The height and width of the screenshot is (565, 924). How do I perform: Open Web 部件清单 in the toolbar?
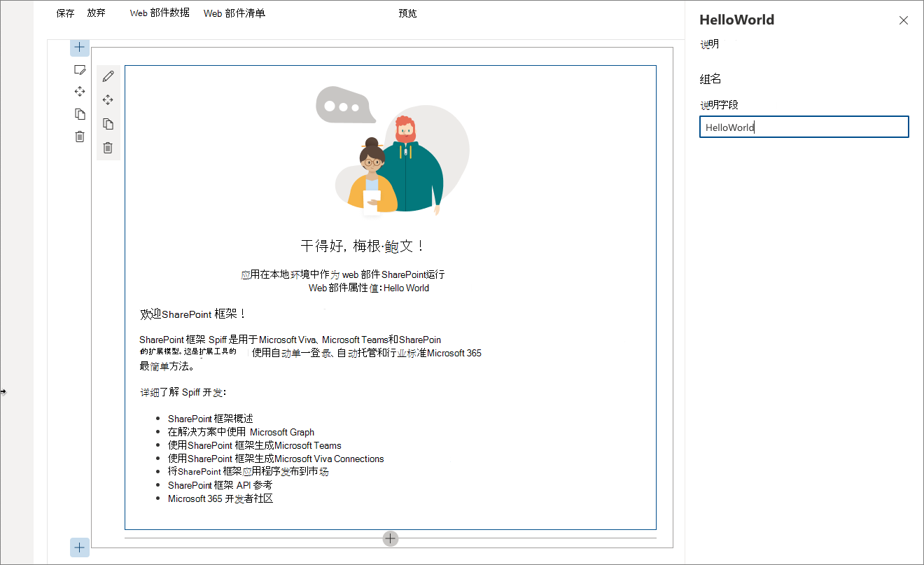click(234, 13)
